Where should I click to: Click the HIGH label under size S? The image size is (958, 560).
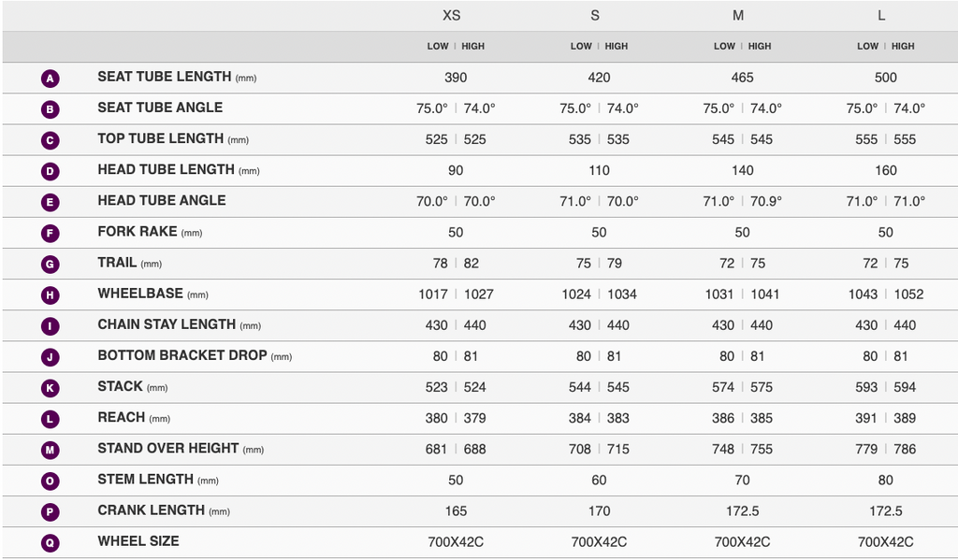pos(617,46)
